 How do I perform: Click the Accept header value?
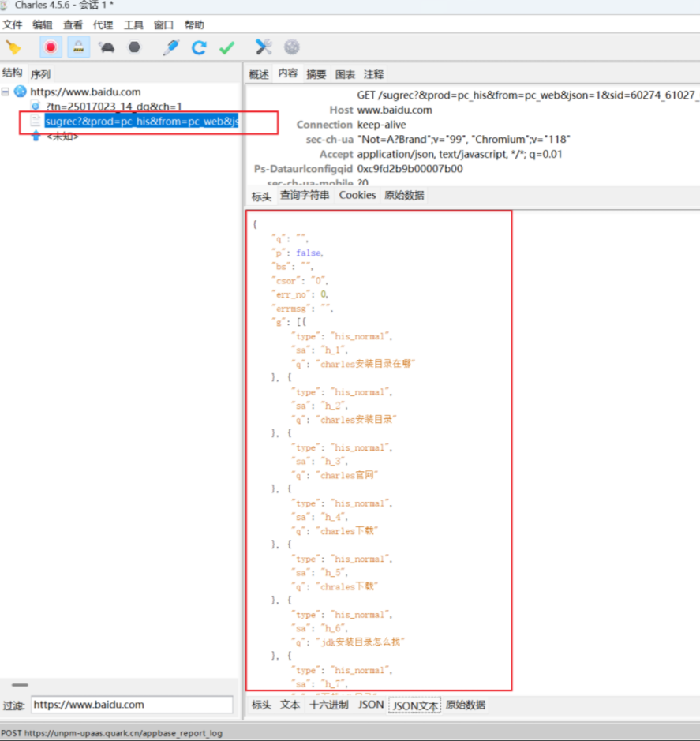(x=459, y=154)
